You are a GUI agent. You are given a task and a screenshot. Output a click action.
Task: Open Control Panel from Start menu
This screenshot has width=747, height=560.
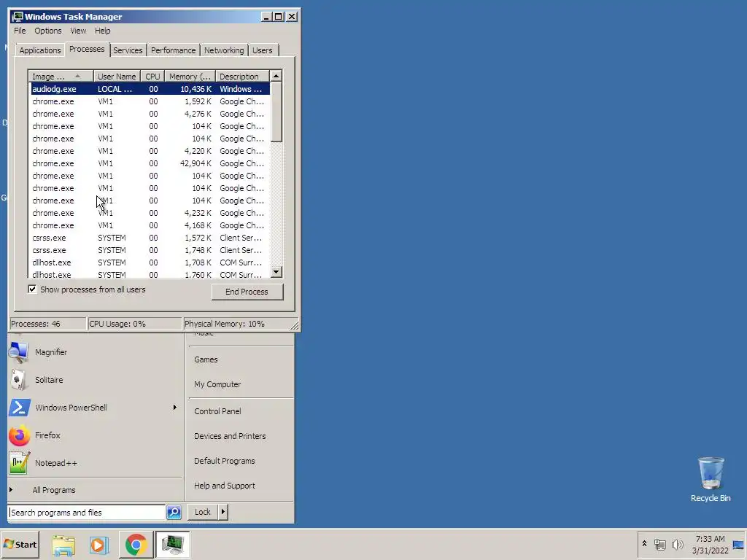click(217, 411)
